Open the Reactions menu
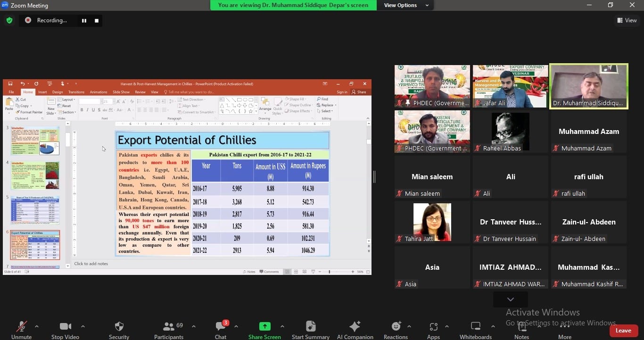 tap(396, 327)
